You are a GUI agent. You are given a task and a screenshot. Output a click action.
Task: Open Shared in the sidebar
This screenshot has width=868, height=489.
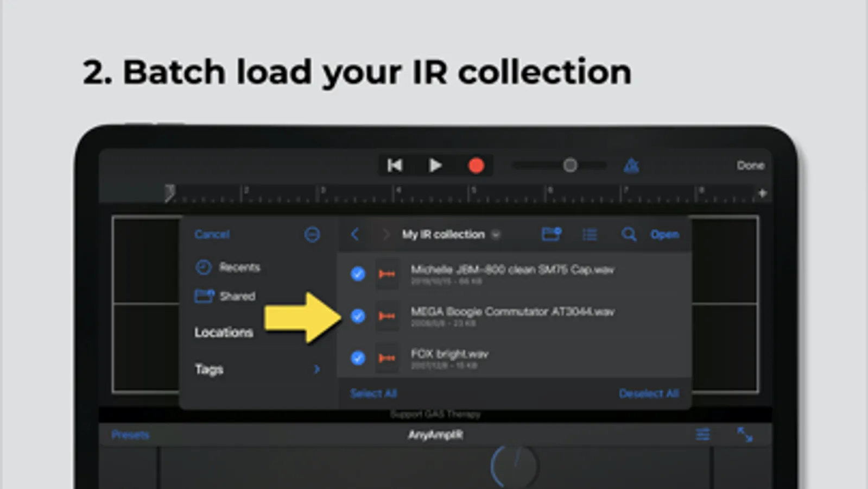[x=237, y=296]
